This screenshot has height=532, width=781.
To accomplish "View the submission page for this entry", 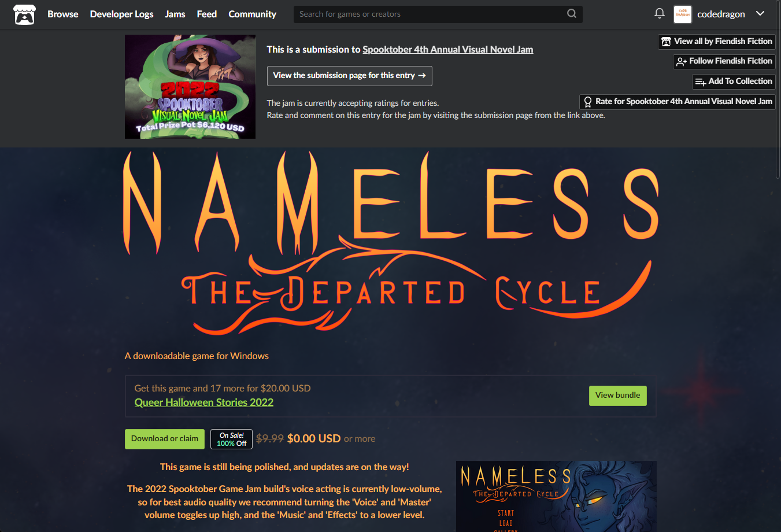I will (349, 76).
